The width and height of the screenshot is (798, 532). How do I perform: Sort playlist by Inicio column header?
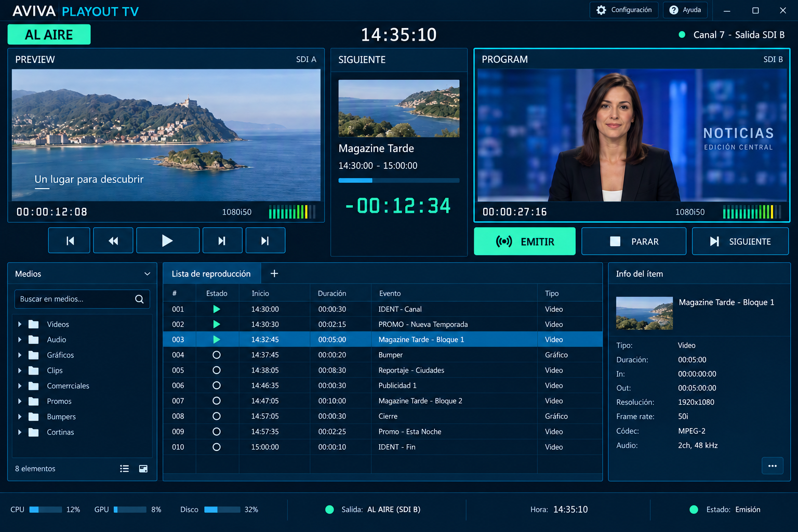point(260,294)
